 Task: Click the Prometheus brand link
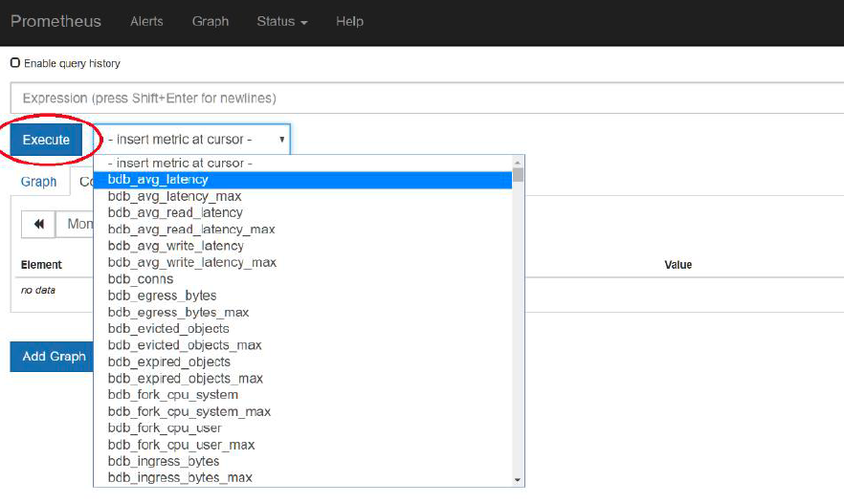(56, 21)
